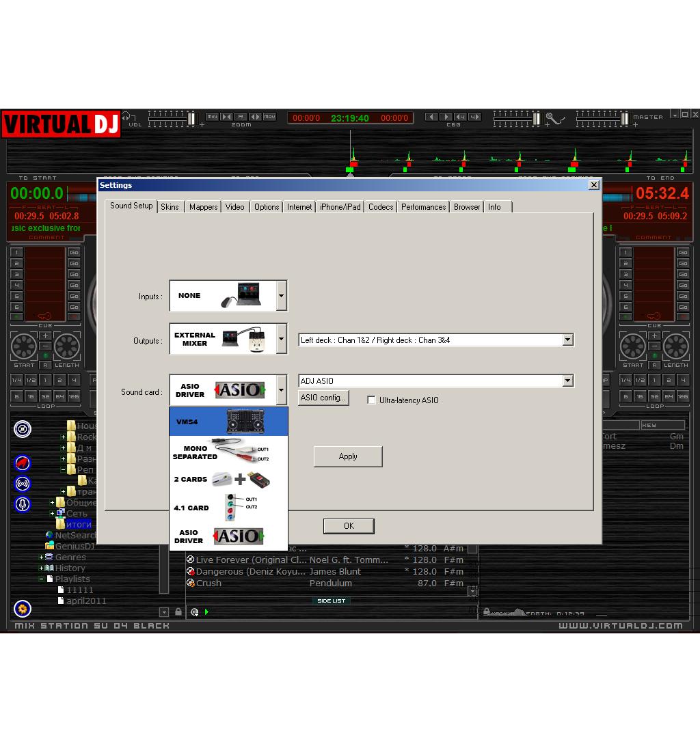Image resolution: width=700 pixels, height=729 pixels.
Task: Open the Outputs type dropdown arrow
Action: point(282,339)
